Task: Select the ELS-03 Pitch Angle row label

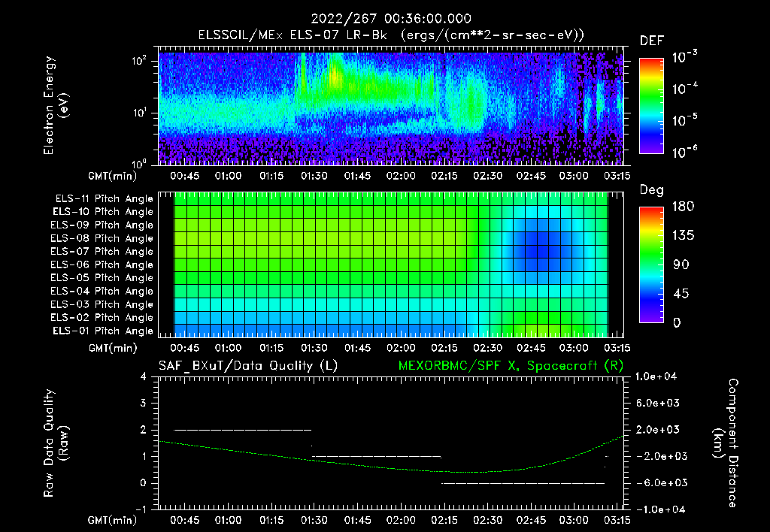Action: 102,305
